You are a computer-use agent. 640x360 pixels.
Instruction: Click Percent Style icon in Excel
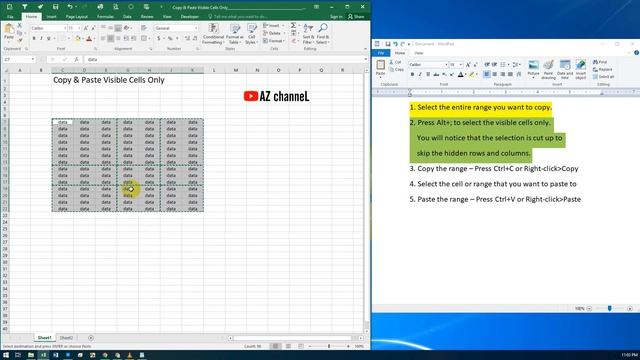[170, 38]
